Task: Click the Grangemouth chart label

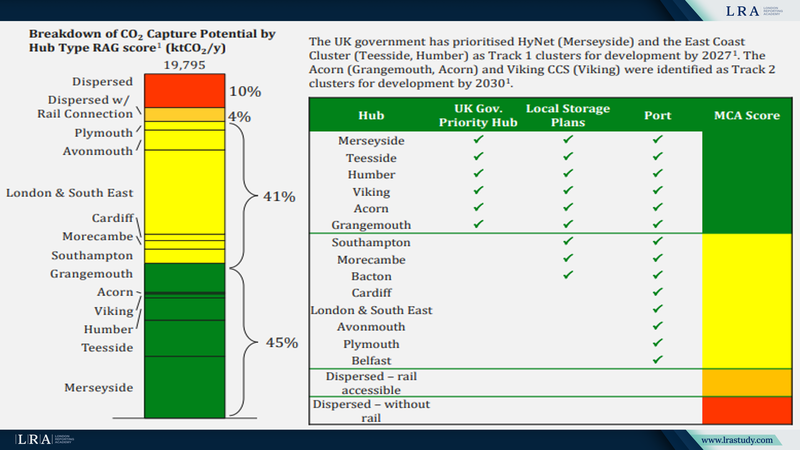Action: (91, 273)
